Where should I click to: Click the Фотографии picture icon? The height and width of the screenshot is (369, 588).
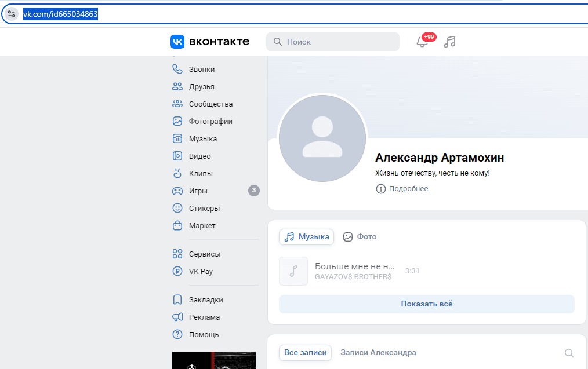(177, 121)
